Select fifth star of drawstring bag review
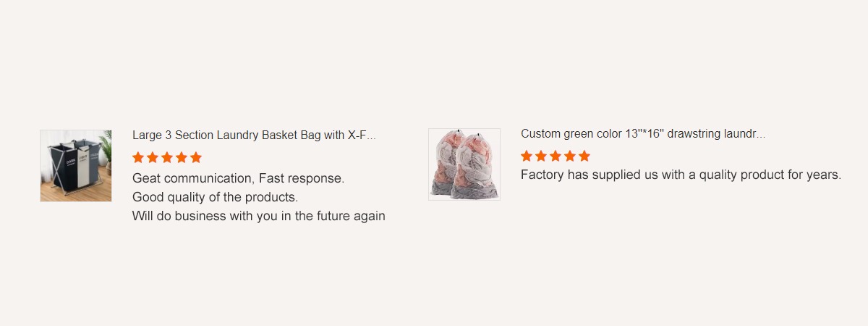The image size is (868, 326). [x=584, y=156]
